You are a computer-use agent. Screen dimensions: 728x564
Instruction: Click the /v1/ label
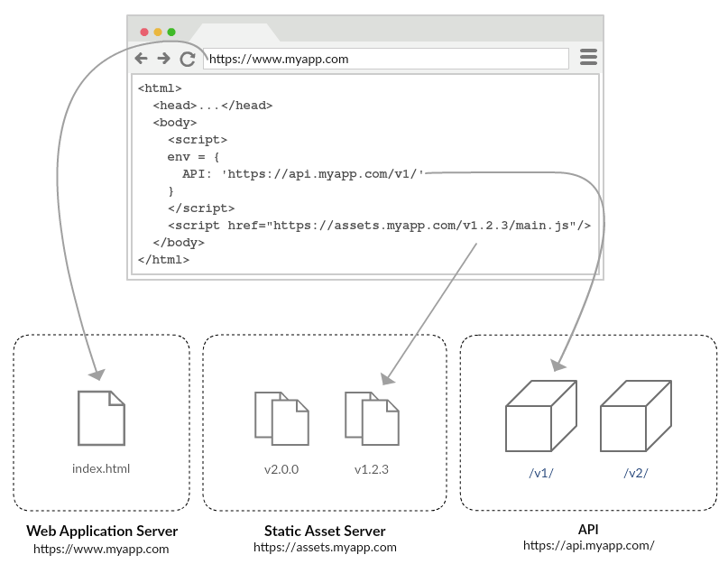click(x=541, y=473)
